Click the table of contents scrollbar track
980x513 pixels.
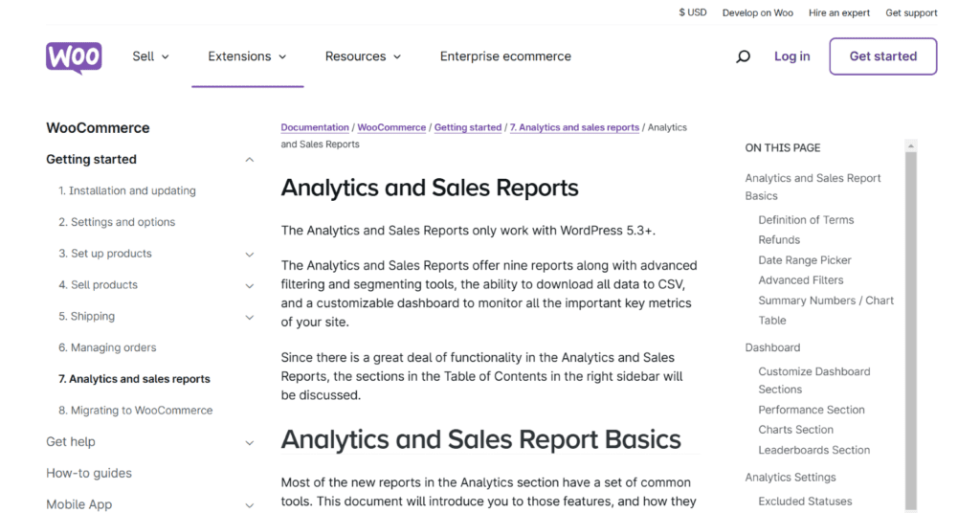click(911, 331)
